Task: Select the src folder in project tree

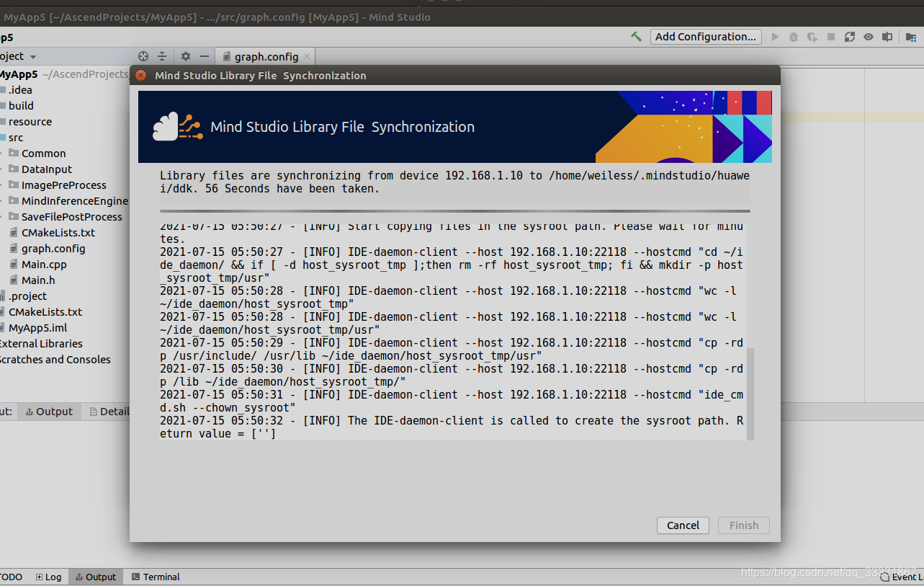Action: [x=15, y=138]
